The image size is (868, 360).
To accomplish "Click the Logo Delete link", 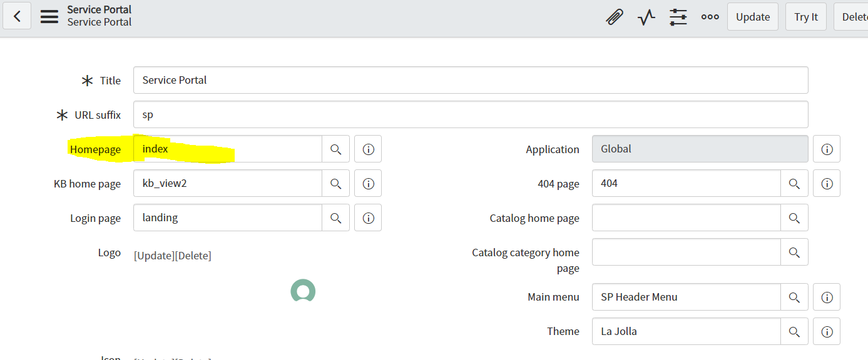I will 193,256.
